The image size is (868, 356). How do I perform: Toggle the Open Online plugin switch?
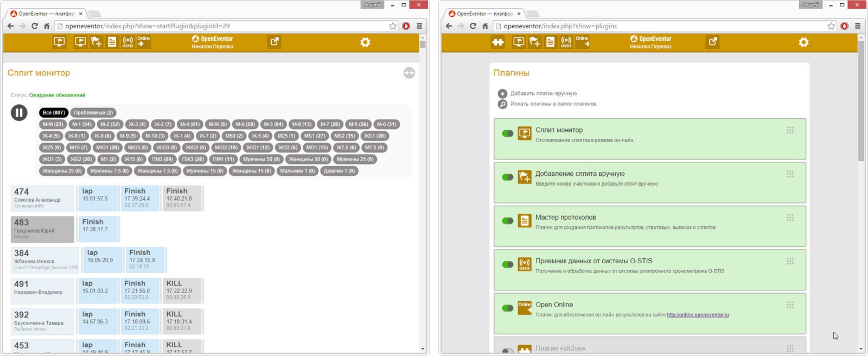point(508,308)
